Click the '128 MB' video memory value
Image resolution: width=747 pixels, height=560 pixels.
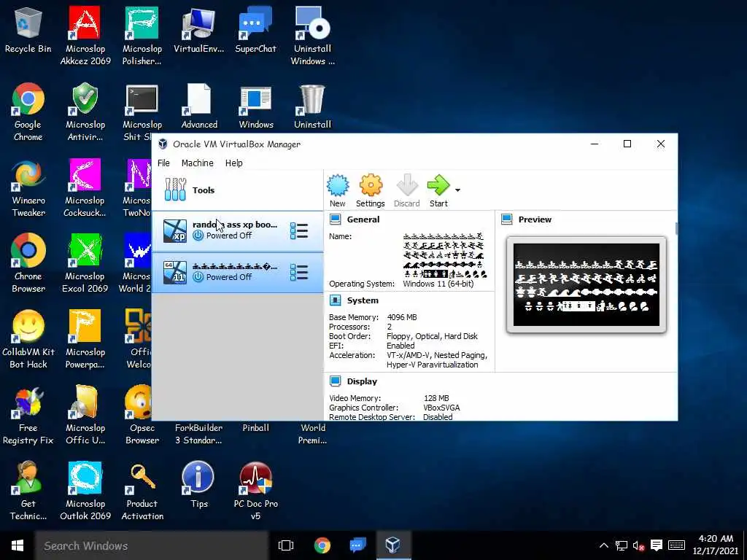coord(436,398)
